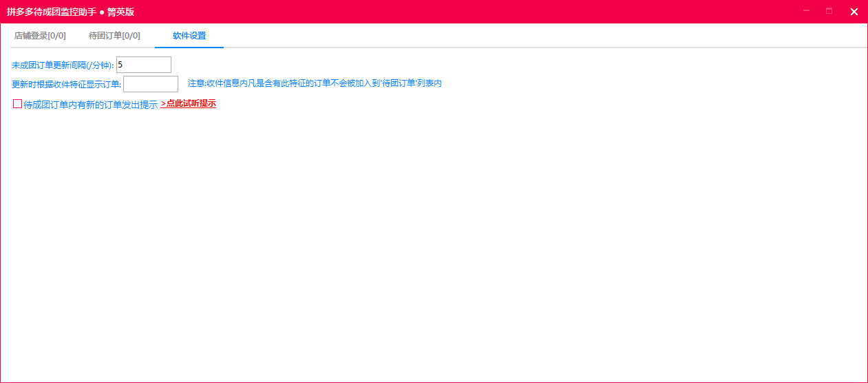
Task: Click the 收件特征 filter text box
Action: tap(151, 84)
